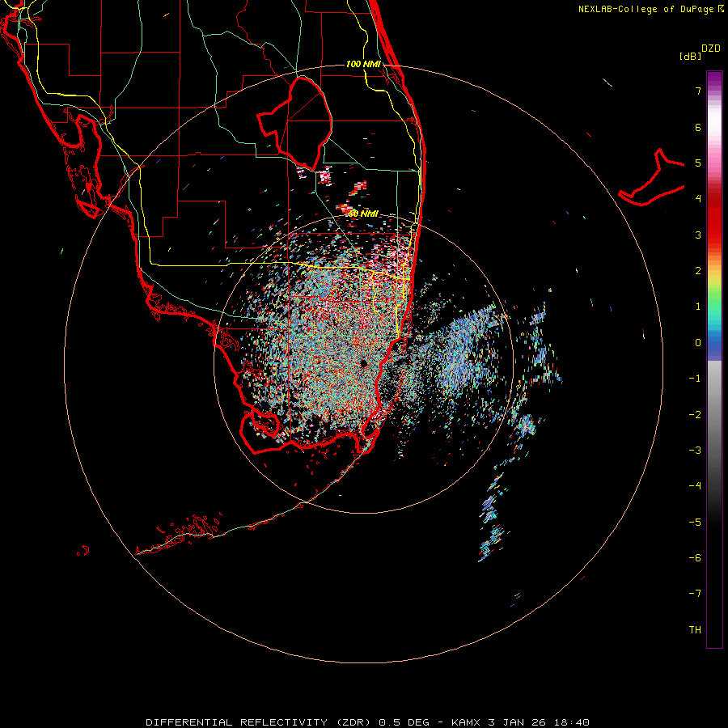Click the -7 value on the color scale
The image size is (728, 728).
695,594
